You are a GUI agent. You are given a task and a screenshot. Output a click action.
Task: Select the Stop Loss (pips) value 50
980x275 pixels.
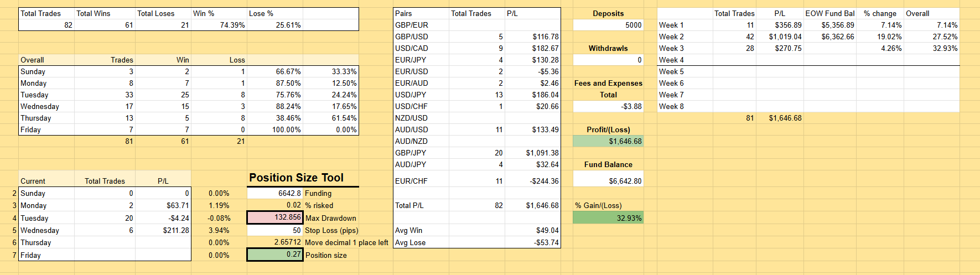(x=274, y=230)
